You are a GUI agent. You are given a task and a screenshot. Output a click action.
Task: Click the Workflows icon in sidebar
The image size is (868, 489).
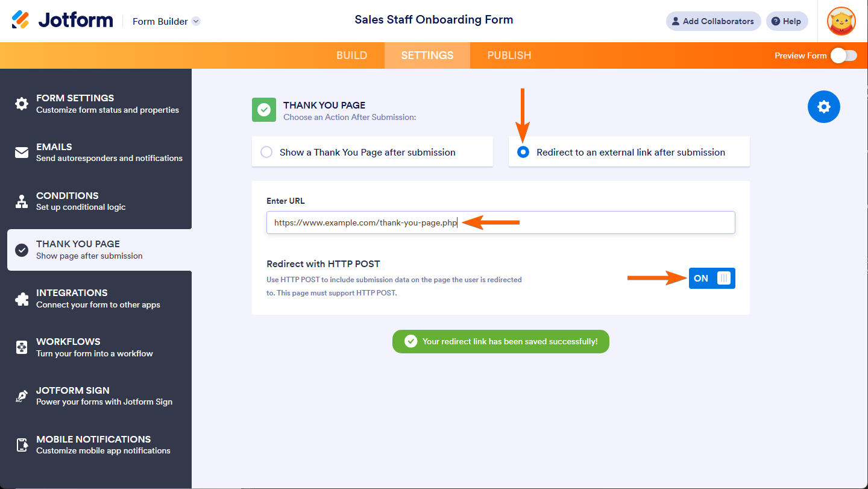coord(22,347)
